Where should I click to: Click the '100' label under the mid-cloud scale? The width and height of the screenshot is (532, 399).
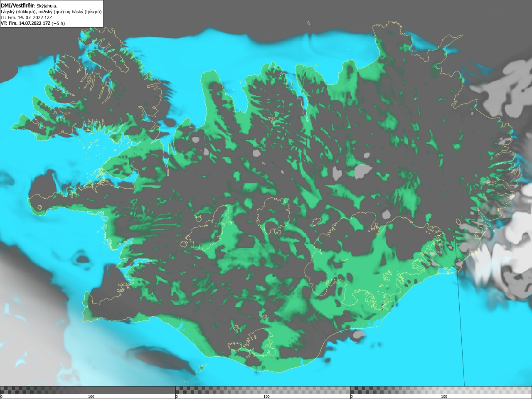(x=266, y=397)
